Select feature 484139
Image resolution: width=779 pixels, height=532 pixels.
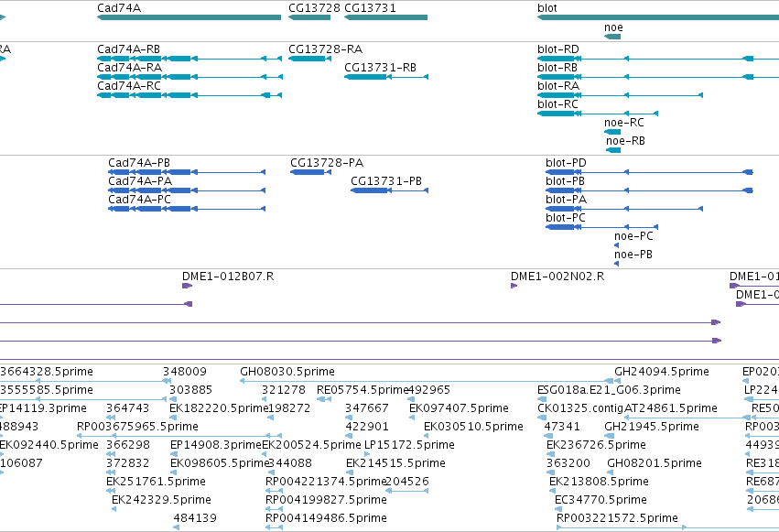pyautogui.click(x=195, y=518)
